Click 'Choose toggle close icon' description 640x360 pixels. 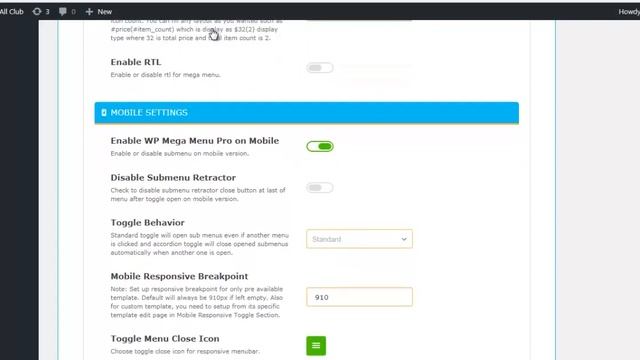(185, 351)
